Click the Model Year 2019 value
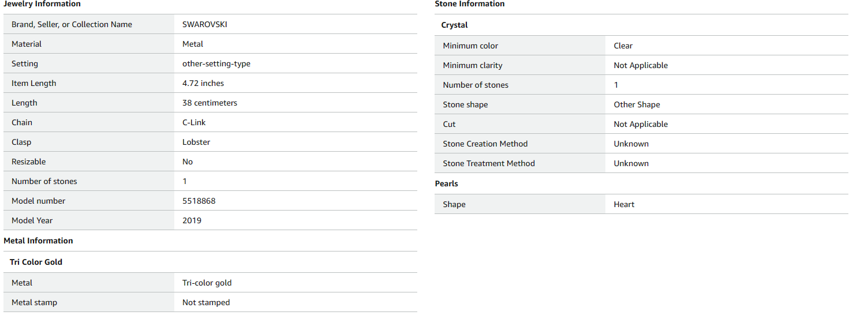 point(192,220)
